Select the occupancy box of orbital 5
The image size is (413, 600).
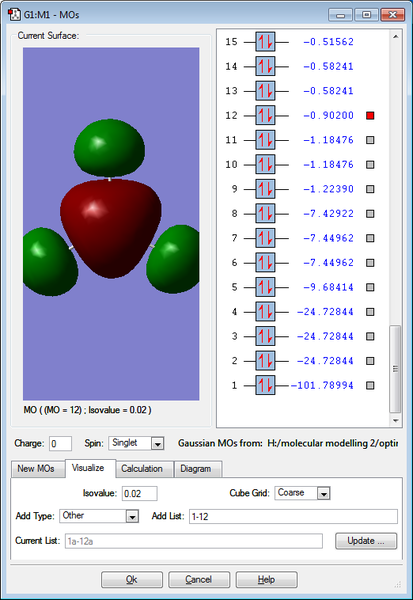click(265, 287)
